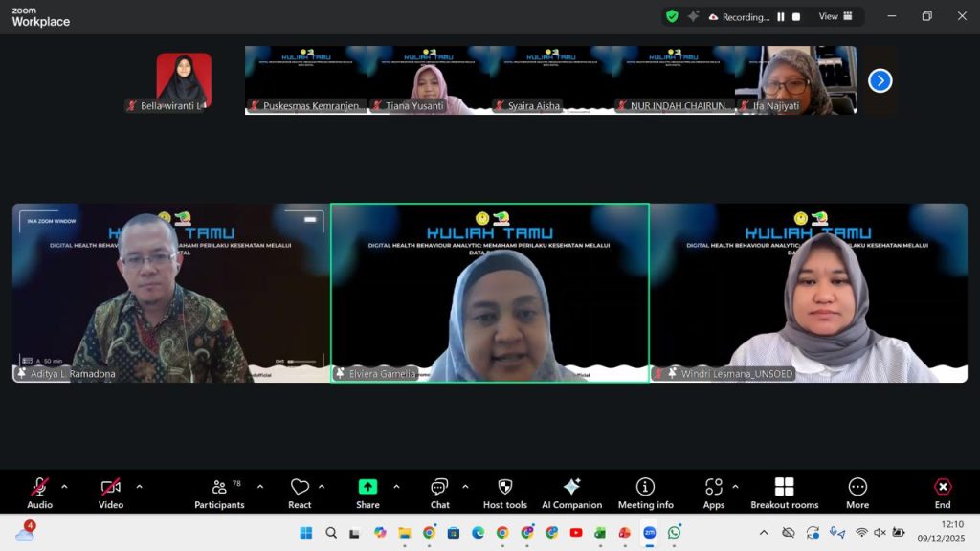Open the Participants panel

pos(219,492)
